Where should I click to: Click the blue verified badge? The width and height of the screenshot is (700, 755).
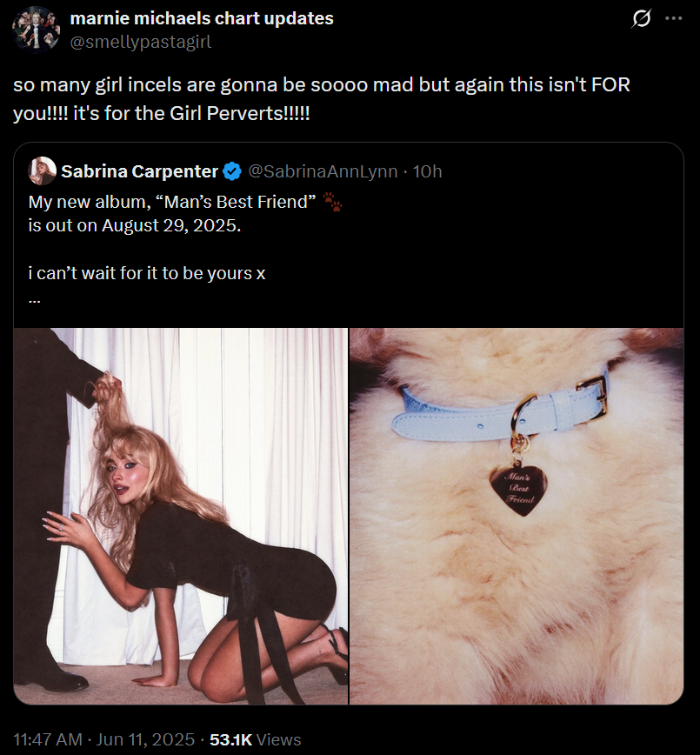(232, 171)
